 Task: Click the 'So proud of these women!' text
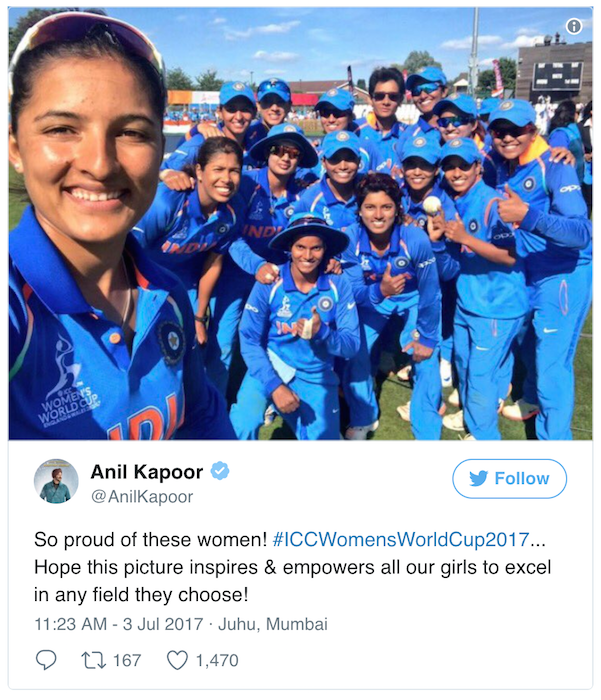point(150,540)
